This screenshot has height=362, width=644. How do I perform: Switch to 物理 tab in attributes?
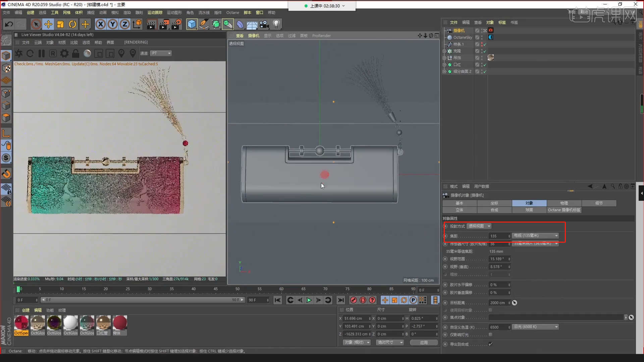click(564, 203)
